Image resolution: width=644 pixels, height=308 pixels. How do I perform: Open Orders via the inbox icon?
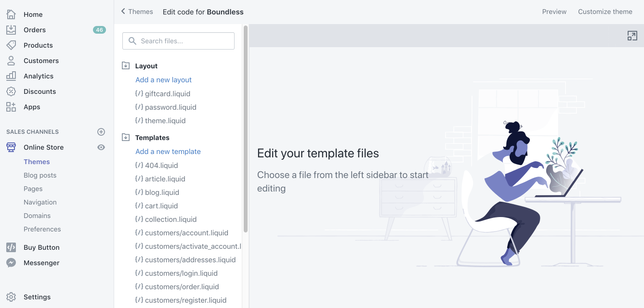[11, 30]
